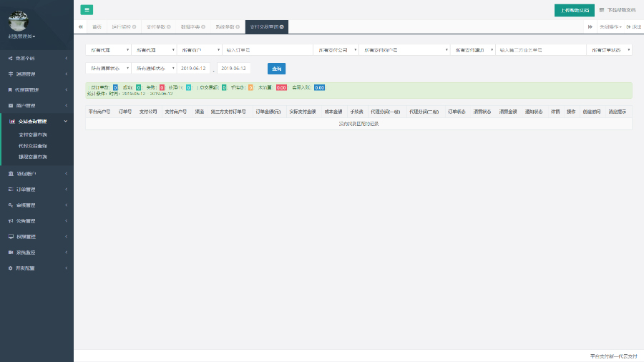Expand the 商户管理 chevron
The image size is (644, 362).
click(66, 105)
